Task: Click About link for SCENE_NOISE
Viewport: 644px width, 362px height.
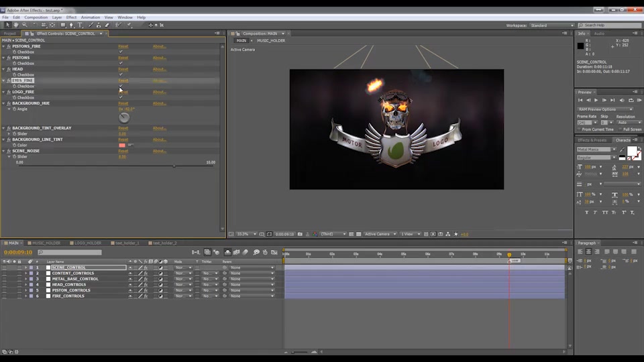Action: tap(160, 151)
